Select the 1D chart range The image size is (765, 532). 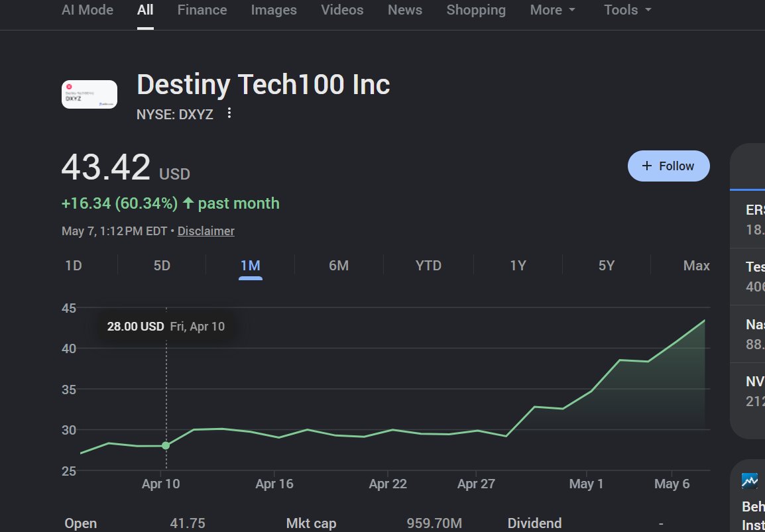pos(73,266)
